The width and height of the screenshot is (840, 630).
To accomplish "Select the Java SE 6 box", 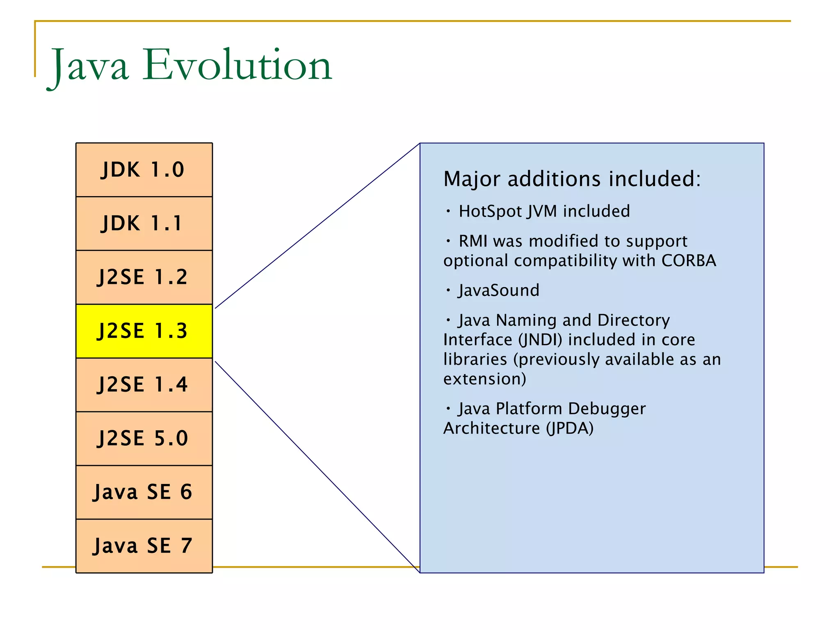I will [x=144, y=492].
